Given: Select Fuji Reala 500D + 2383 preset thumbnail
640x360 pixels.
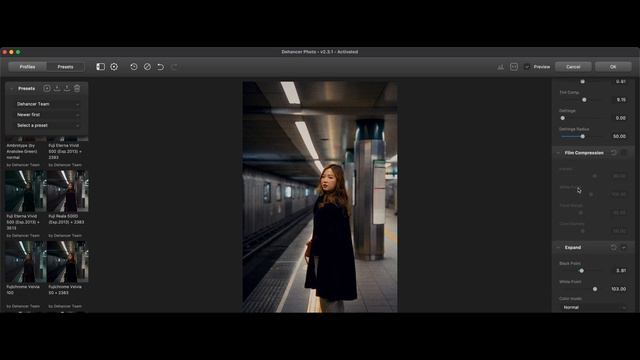Looking at the screenshot, I should point(68,191).
